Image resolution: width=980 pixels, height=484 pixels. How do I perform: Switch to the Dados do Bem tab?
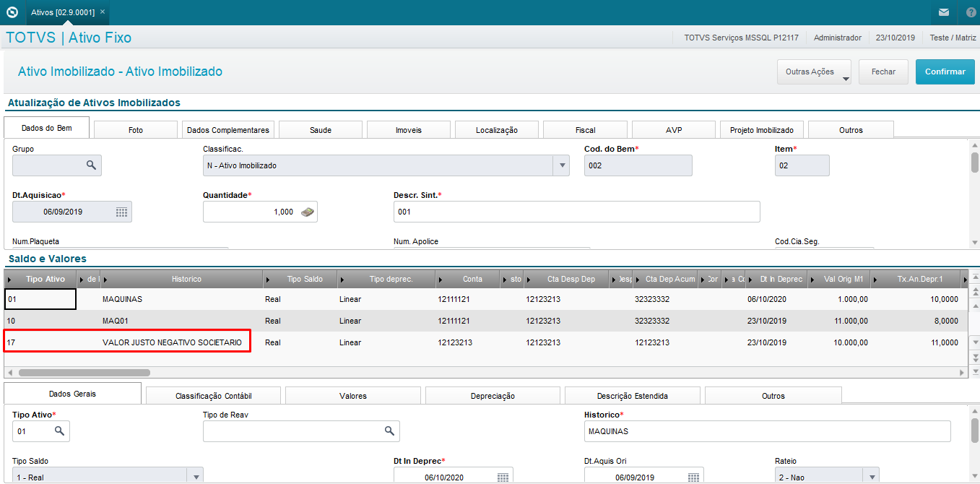[46, 128]
